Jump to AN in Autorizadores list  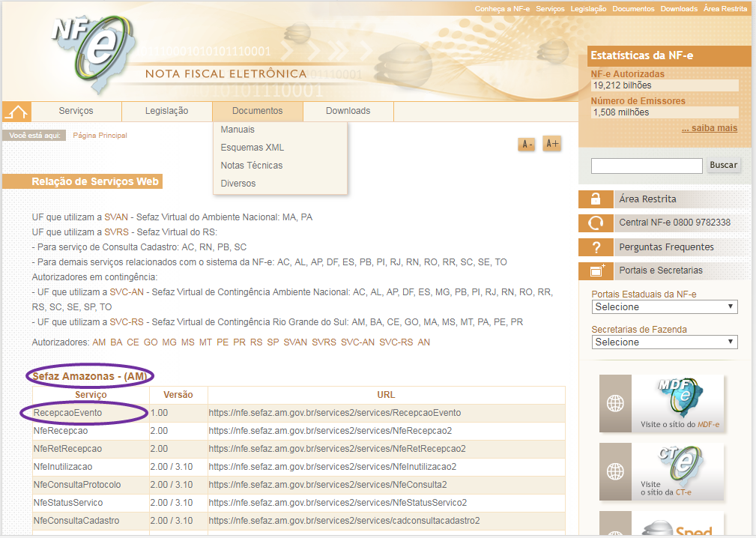click(x=424, y=342)
